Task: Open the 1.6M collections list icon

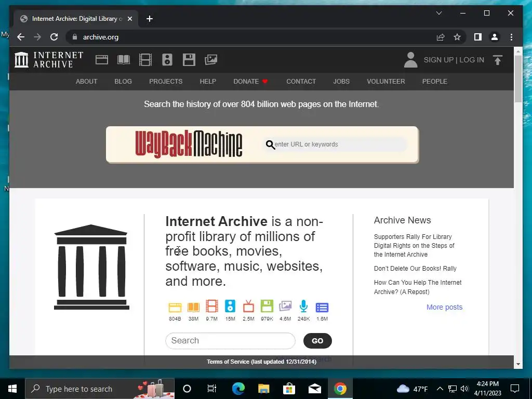Action: coord(322,308)
